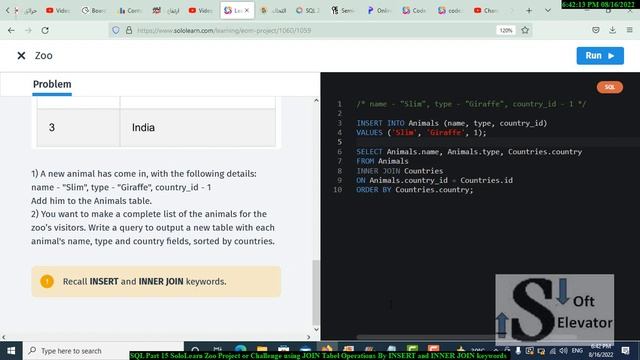640x360 pixels.
Task: Go forward to next page
Action: pyautogui.click(x=28, y=30)
